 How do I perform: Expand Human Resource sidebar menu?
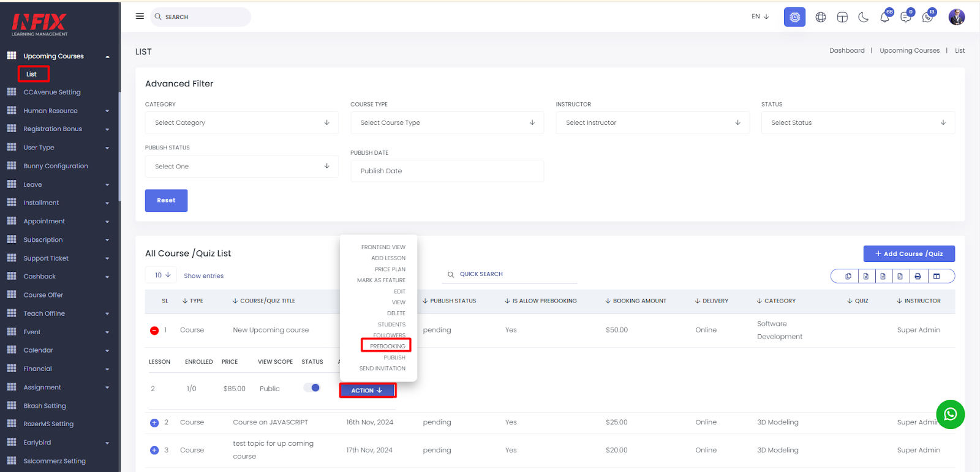[59, 111]
